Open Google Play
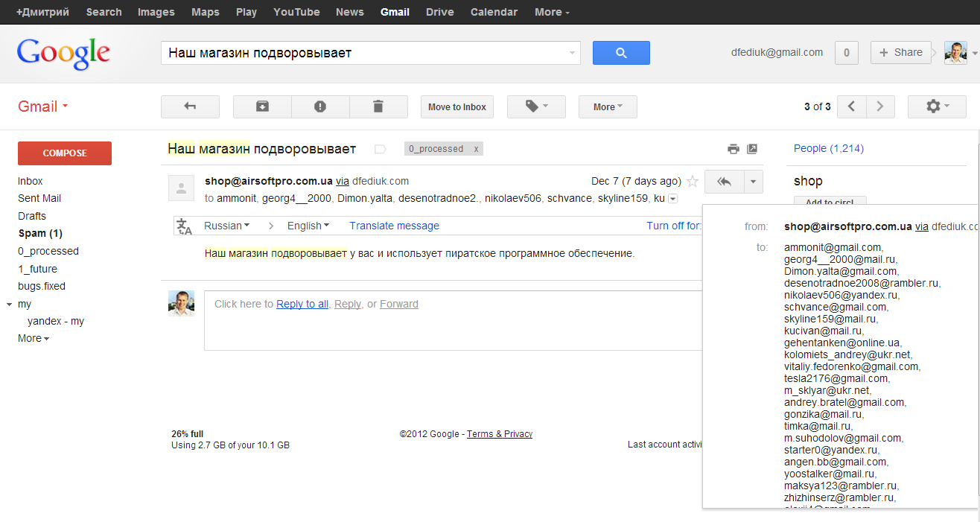This screenshot has width=980, height=522. 246,12
